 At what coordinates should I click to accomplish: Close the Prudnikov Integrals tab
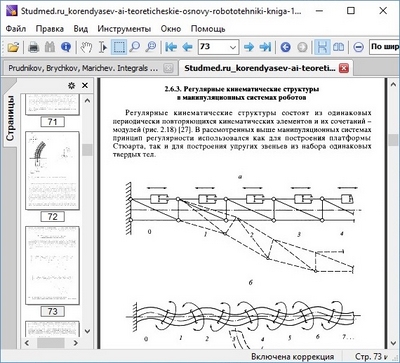(x=169, y=69)
